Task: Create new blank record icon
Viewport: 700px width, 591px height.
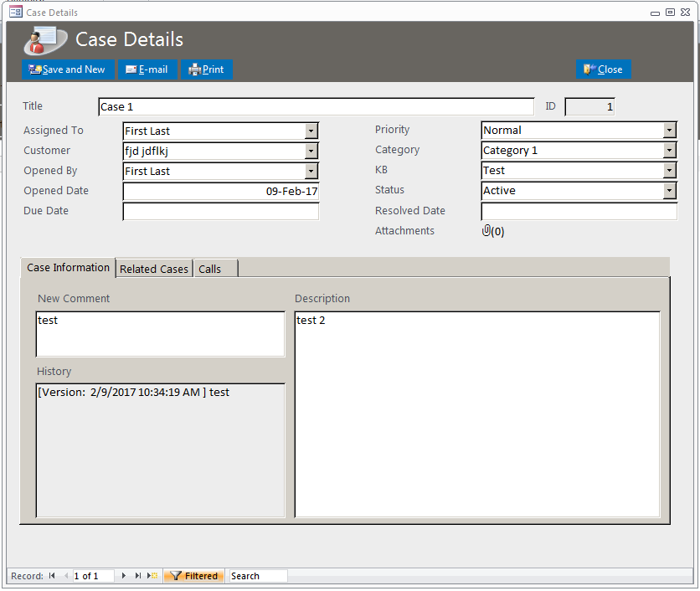Action: pyautogui.click(x=152, y=576)
